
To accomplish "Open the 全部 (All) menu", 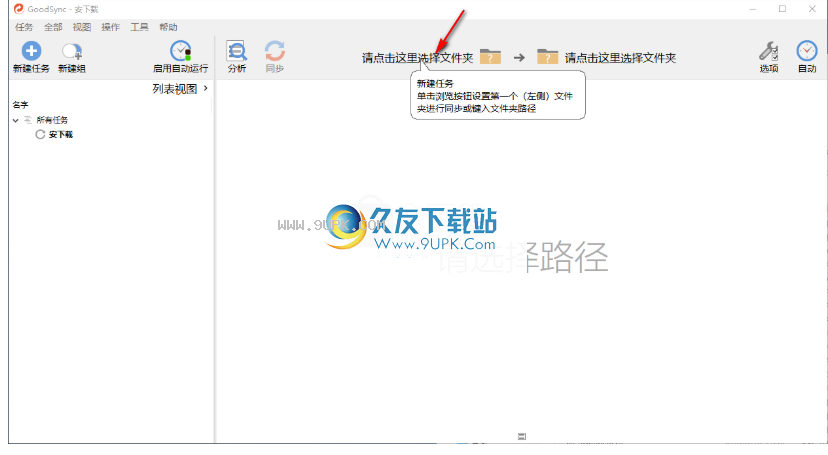I will click(53, 27).
